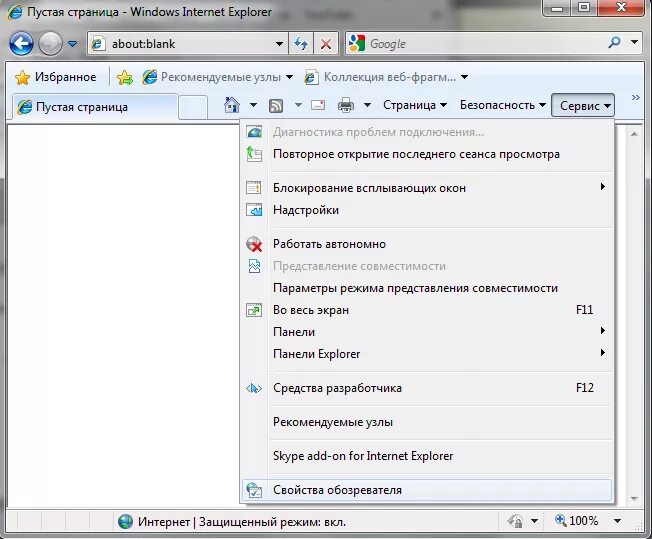Expand the feeds dropdown arrow
The image size is (652, 539).
[x=298, y=105]
